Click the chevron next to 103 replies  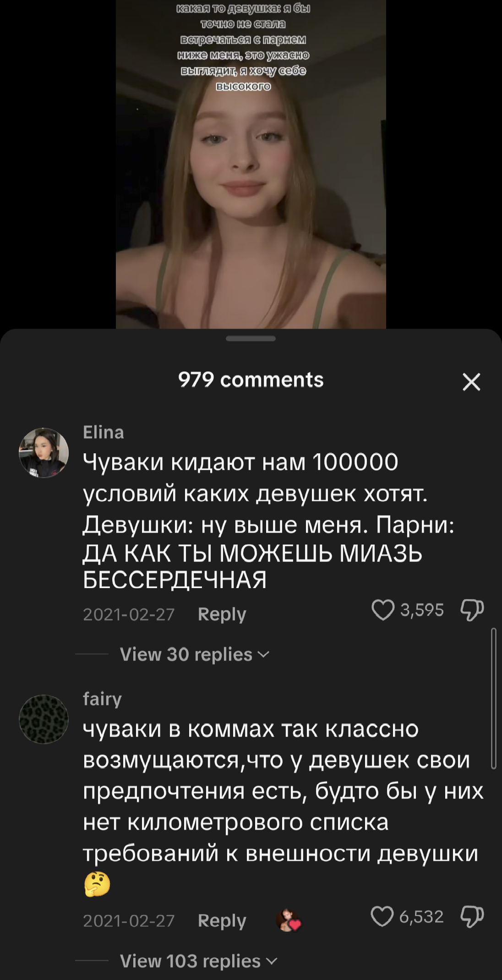272,961
